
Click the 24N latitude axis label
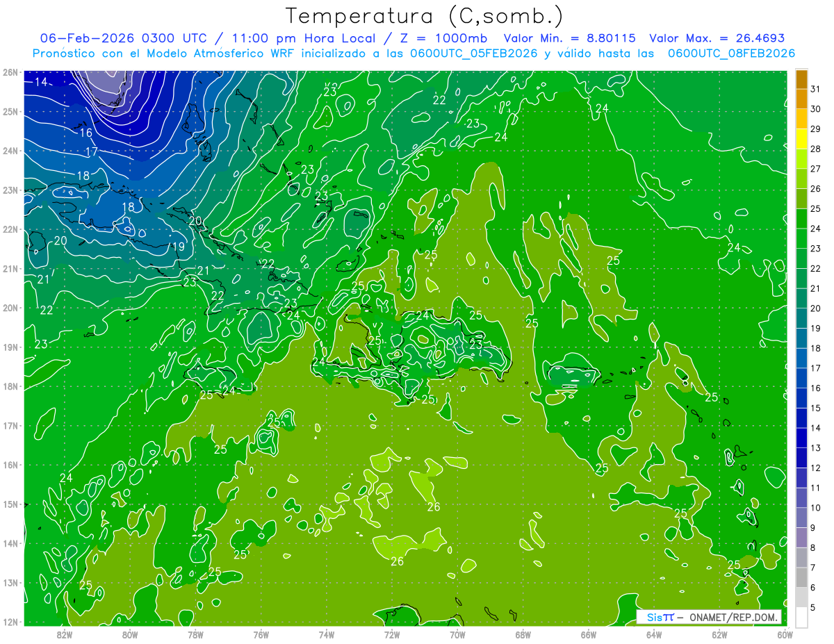[10, 151]
